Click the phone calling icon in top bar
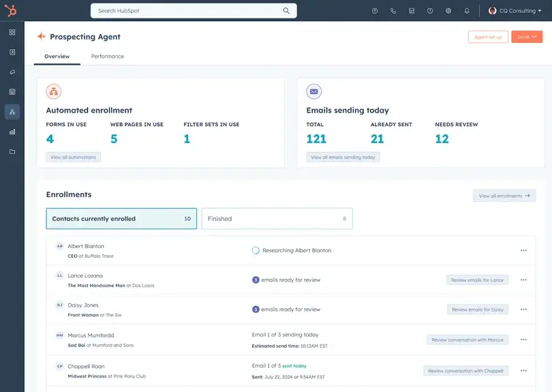Screen dimensions: 552x392 (x=393, y=11)
